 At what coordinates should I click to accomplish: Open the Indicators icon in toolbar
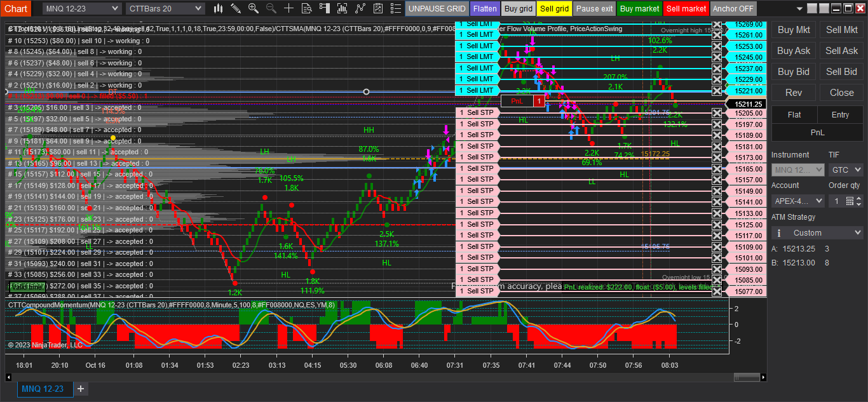point(360,8)
